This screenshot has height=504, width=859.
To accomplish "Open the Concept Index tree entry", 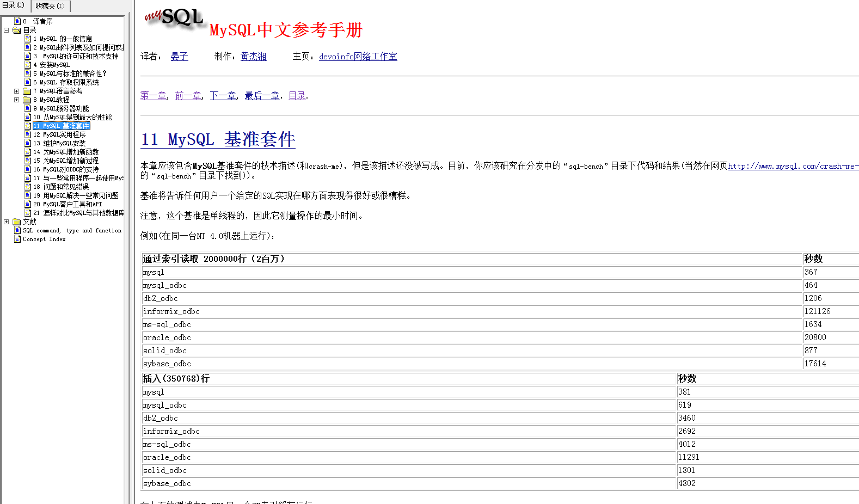I will pyautogui.click(x=44, y=239).
